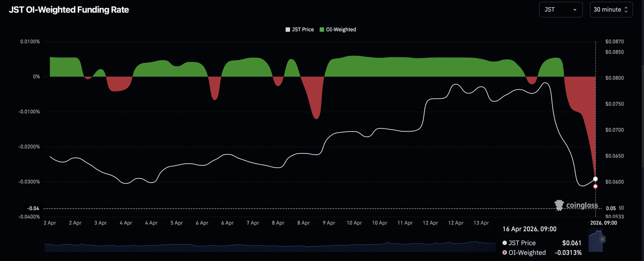Click the range slider pause-style handle
The width and height of the screenshot is (644, 261).
(x=602, y=239)
